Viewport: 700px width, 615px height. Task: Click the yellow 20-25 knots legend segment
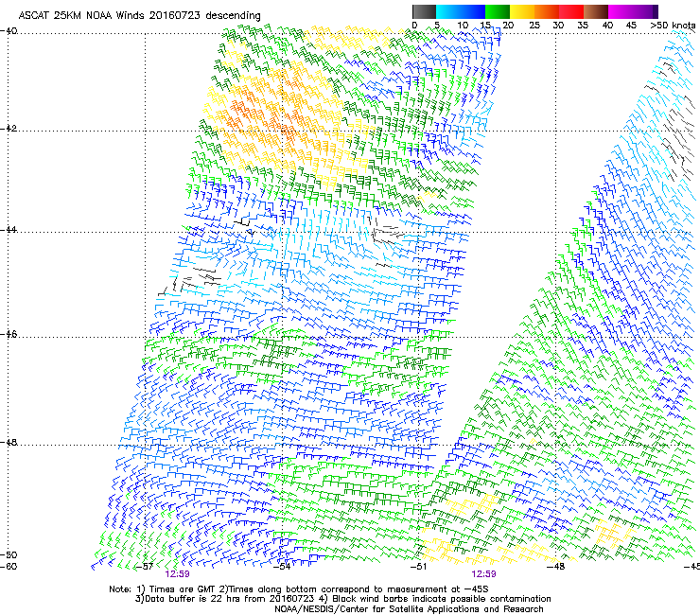pyautogui.click(x=522, y=11)
